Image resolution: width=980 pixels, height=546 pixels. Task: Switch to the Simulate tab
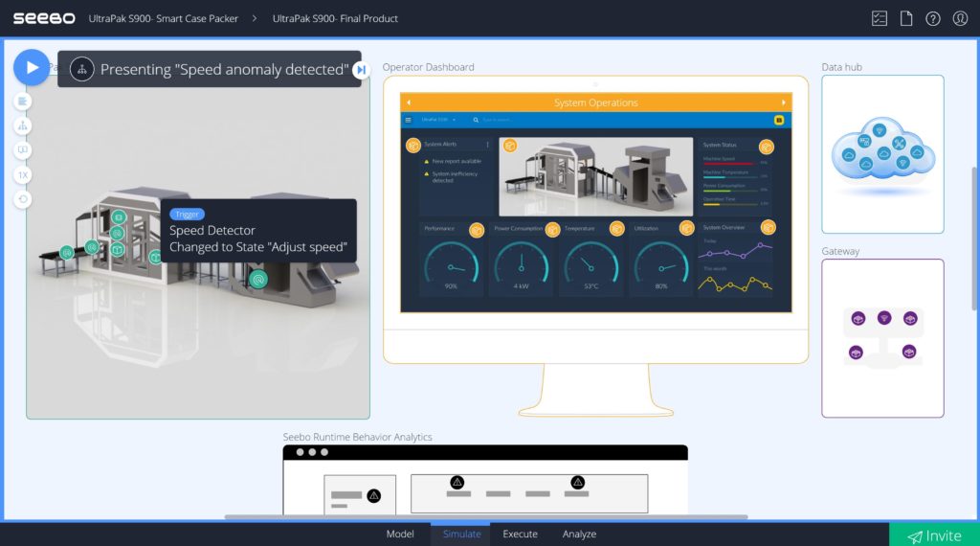[462, 535]
